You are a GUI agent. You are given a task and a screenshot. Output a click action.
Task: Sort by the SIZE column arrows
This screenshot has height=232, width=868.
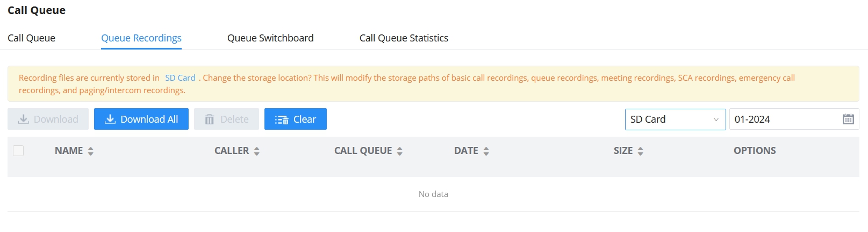pyautogui.click(x=641, y=151)
